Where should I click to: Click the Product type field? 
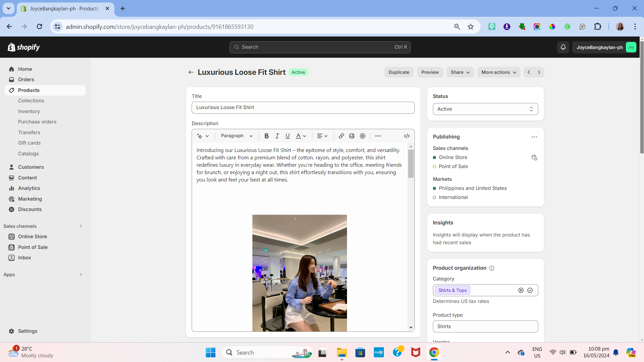(x=485, y=326)
